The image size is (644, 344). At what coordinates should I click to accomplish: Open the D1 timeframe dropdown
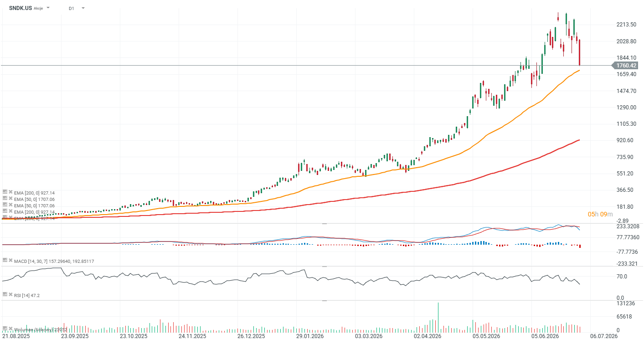pyautogui.click(x=83, y=8)
